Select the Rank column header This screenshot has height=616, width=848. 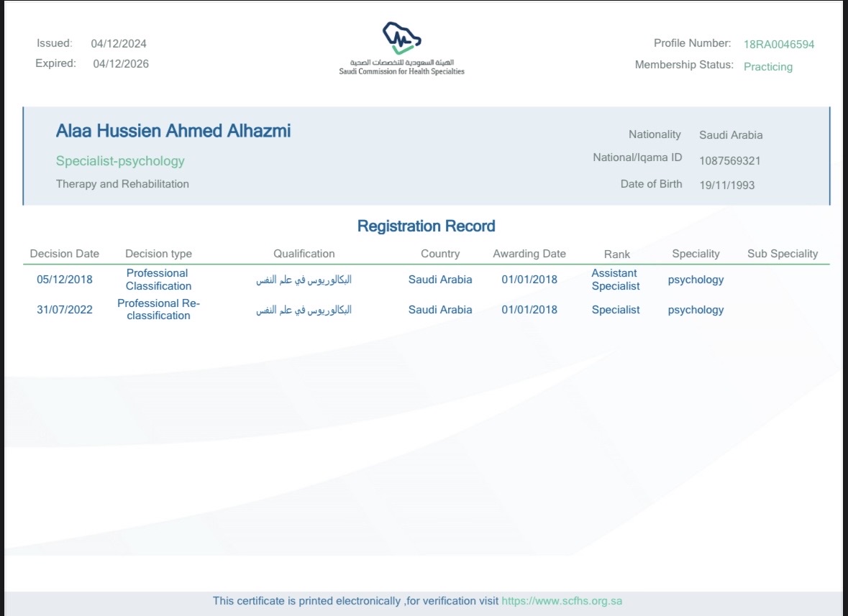[616, 254]
